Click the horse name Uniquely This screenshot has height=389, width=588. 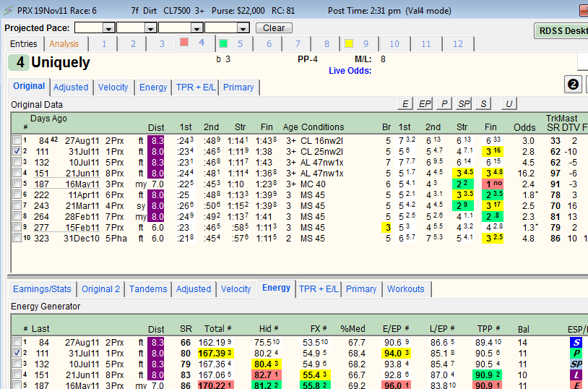61,62
